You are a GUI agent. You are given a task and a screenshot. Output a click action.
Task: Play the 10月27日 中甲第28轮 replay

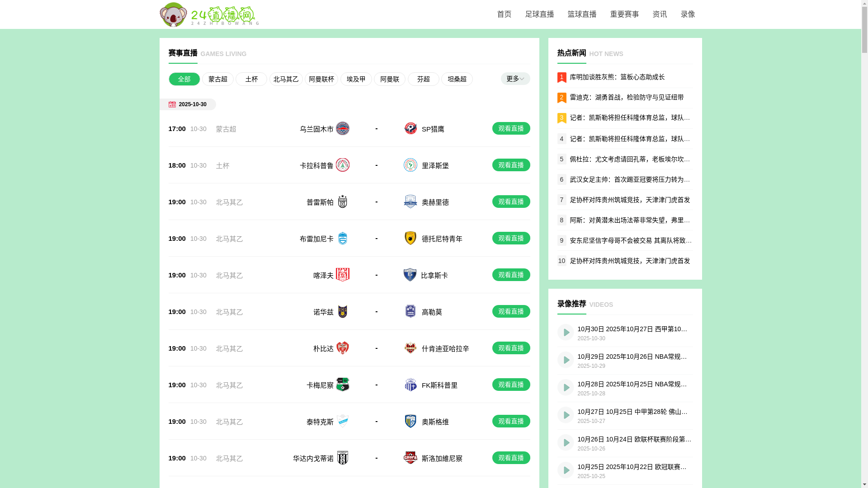[566, 415]
